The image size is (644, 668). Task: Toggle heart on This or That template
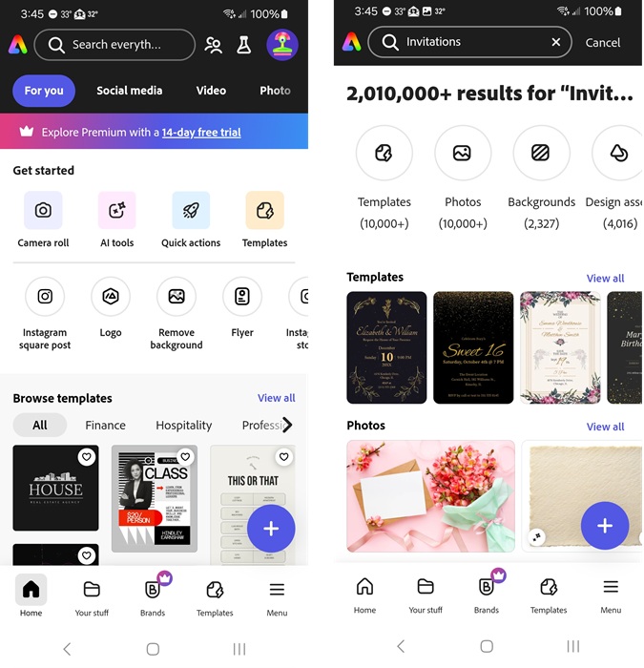(x=284, y=457)
